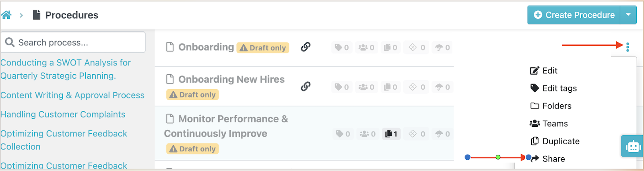Image resolution: width=644 pixels, height=171 pixels.
Task: Focus the Search process field
Action: click(x=73, y=42)
